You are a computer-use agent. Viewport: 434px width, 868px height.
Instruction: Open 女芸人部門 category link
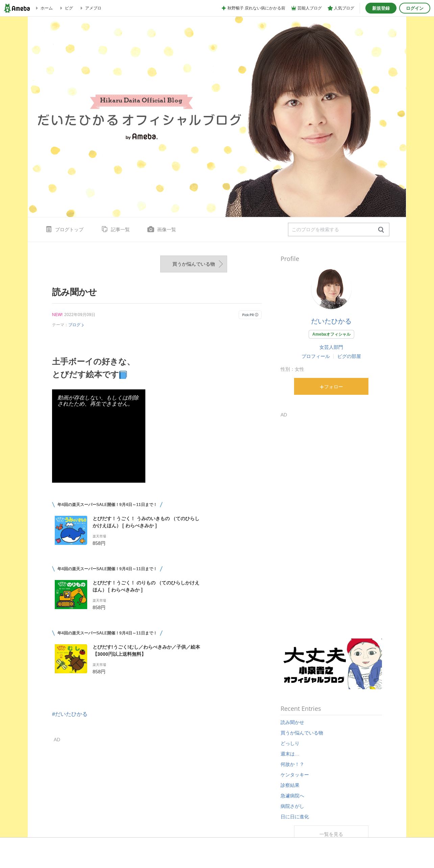331,347
